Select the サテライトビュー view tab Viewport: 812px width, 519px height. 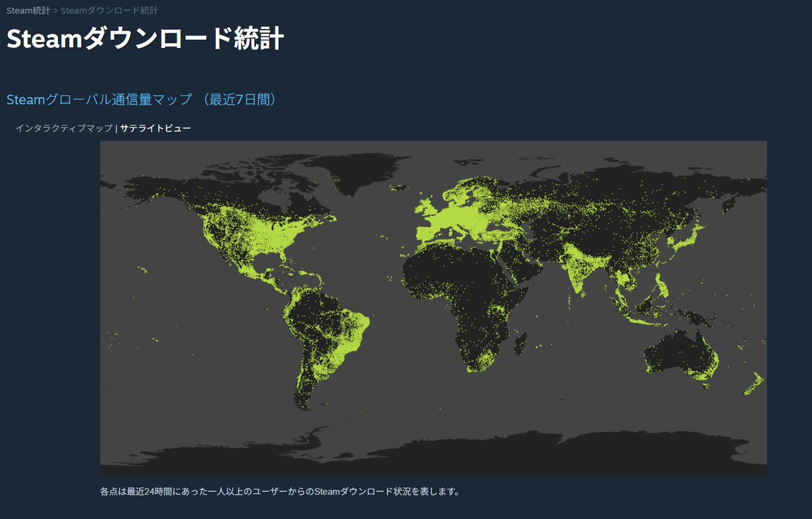click(x=156, y=128)
